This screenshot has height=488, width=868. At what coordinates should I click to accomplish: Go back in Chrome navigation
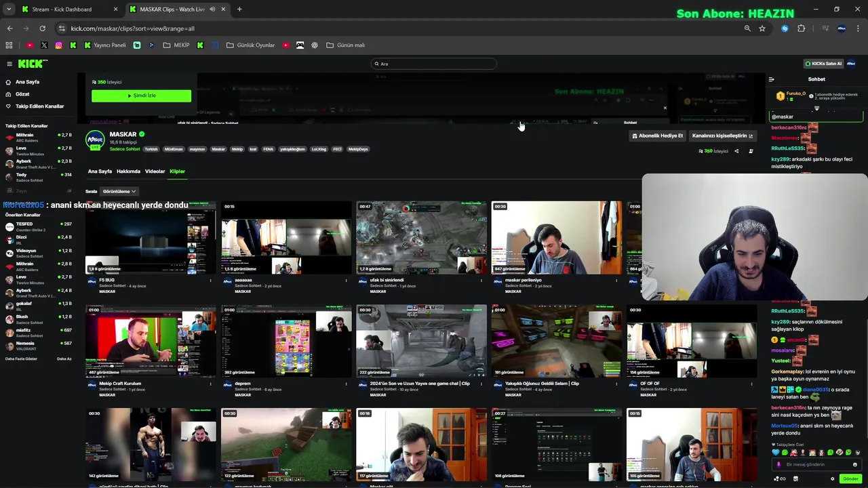(9, 28)
